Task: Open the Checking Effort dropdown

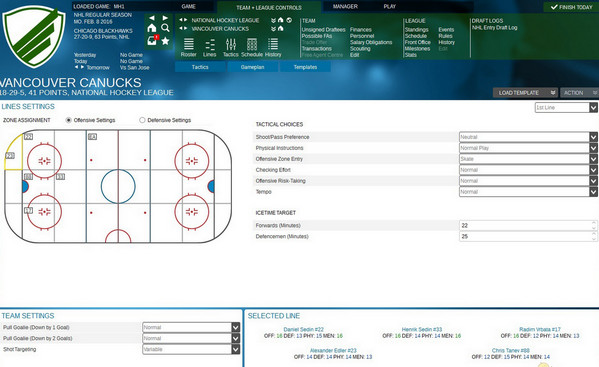Action: (x=528, y=170)
